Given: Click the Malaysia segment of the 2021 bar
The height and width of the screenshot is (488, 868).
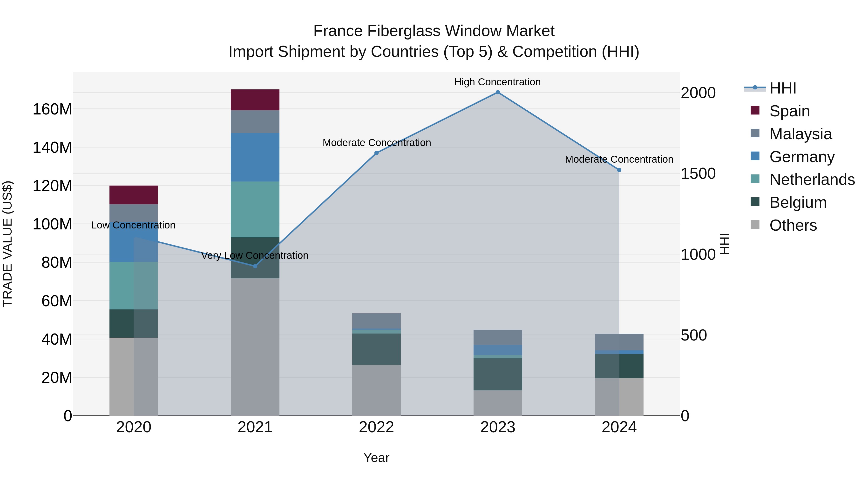Looking at the screenshot, I should click(x=255, y=122).
